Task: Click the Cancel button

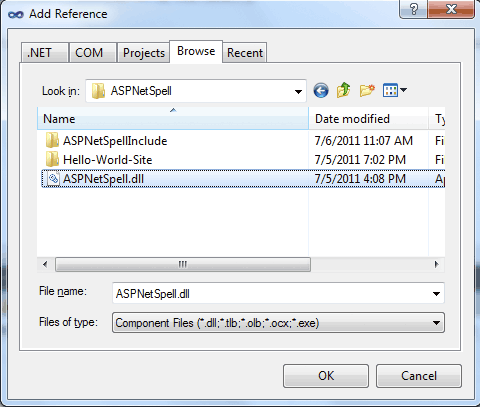Action: (419, 376)
